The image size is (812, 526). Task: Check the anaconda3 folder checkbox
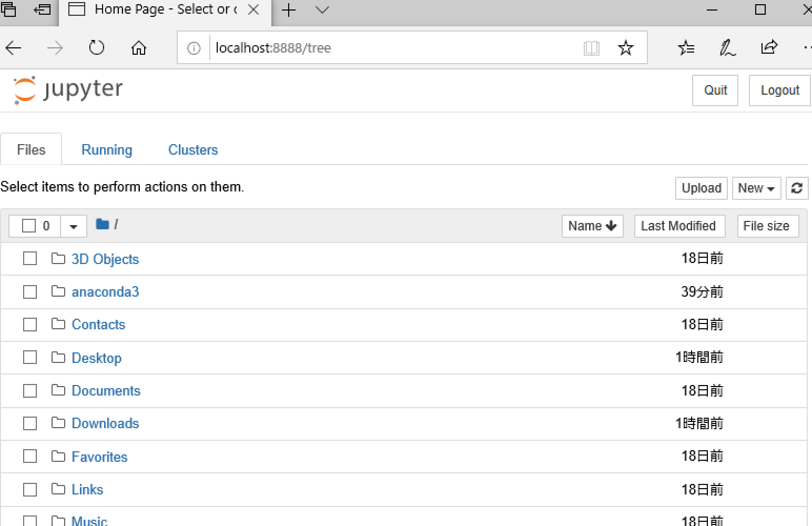pos(30,292)
